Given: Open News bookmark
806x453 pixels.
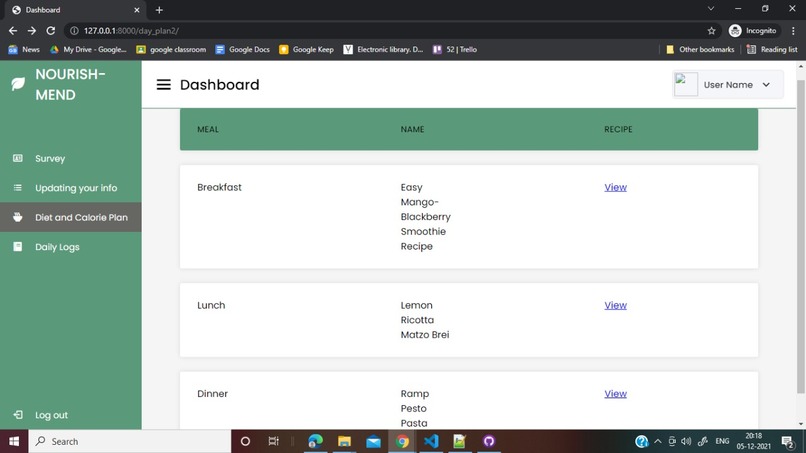Looking at the screenshot, I should click(24, 49).
